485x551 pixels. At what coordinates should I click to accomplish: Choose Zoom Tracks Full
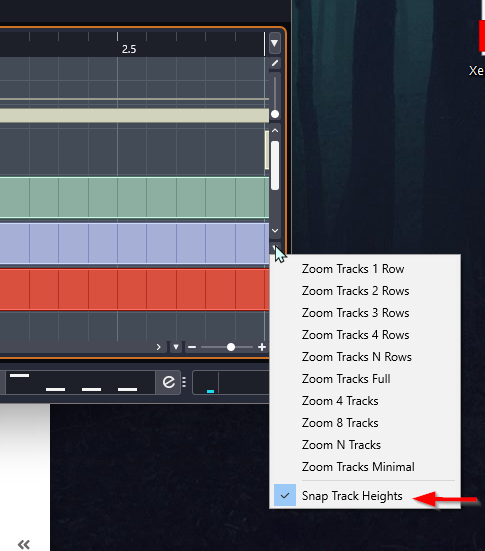pyautogui.click(x=365, y=379)
